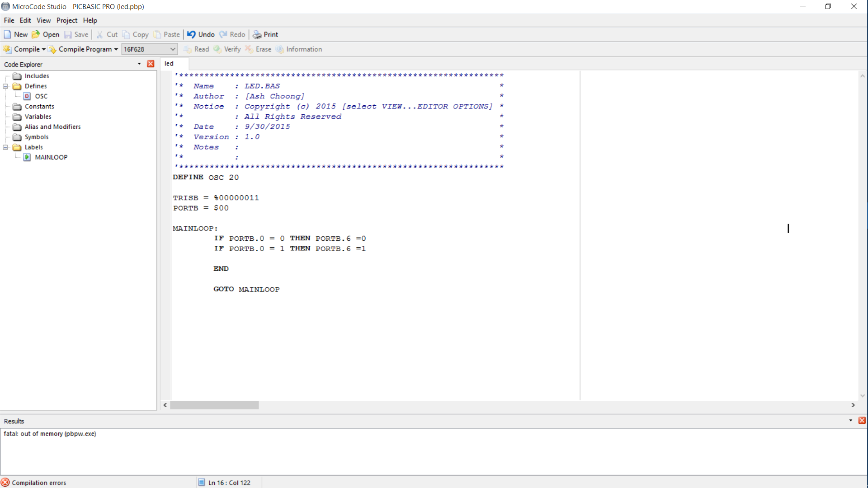Screen dimensions: 868x488
Task: Expand the Labels tree node
Action: [5, 147]
